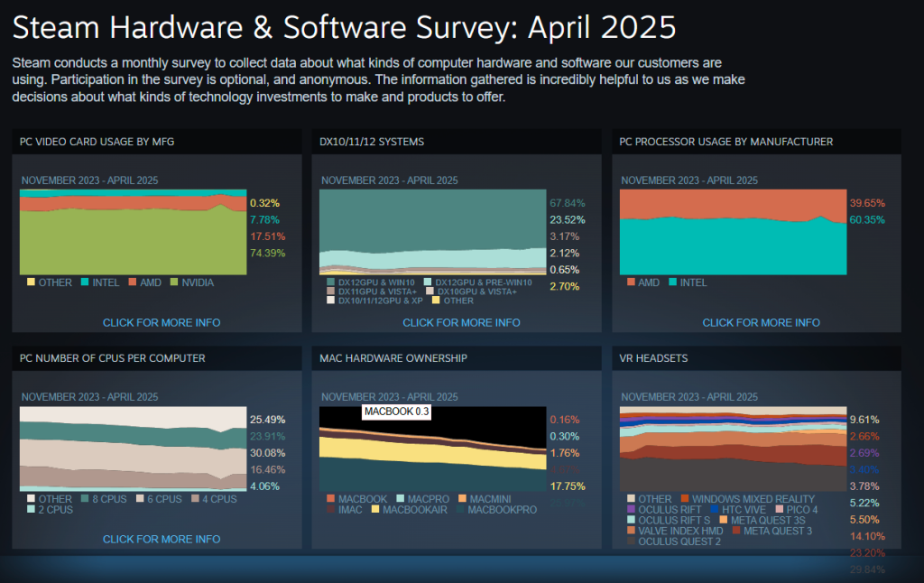This screenshot has height=583, width=924.
Task: Click the VR Headsets area chart
Action: click(733, 449)
